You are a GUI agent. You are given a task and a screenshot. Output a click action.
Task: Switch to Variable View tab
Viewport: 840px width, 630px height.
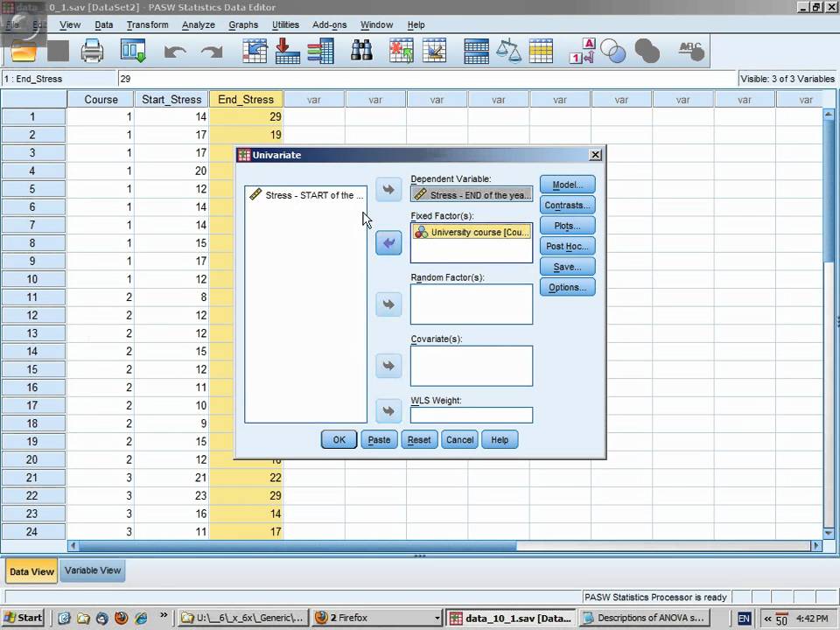click(x=93, y=570)
